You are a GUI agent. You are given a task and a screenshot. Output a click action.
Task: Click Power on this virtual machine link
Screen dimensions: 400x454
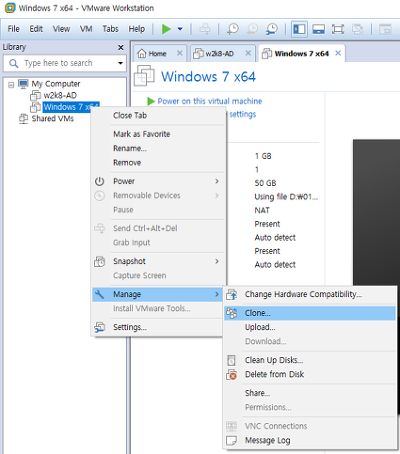[x=209, y=101]
